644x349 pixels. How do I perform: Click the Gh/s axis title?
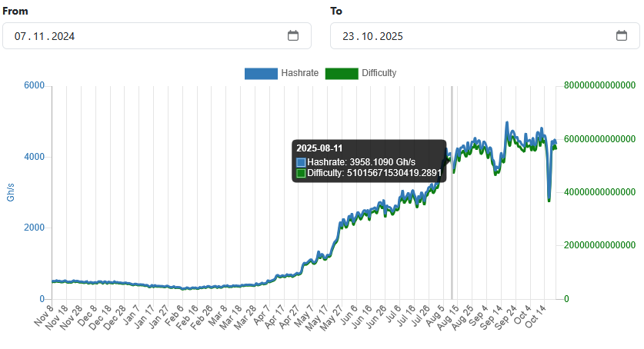tap(10, 192)
